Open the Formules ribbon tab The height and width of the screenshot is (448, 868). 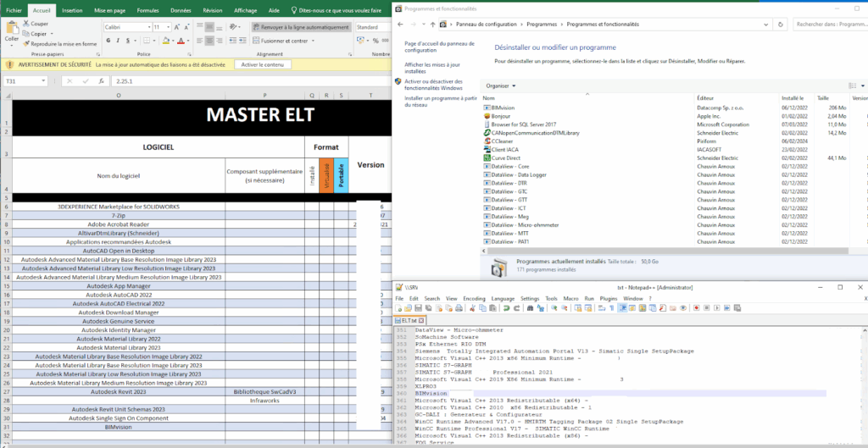tap(147, 10)
